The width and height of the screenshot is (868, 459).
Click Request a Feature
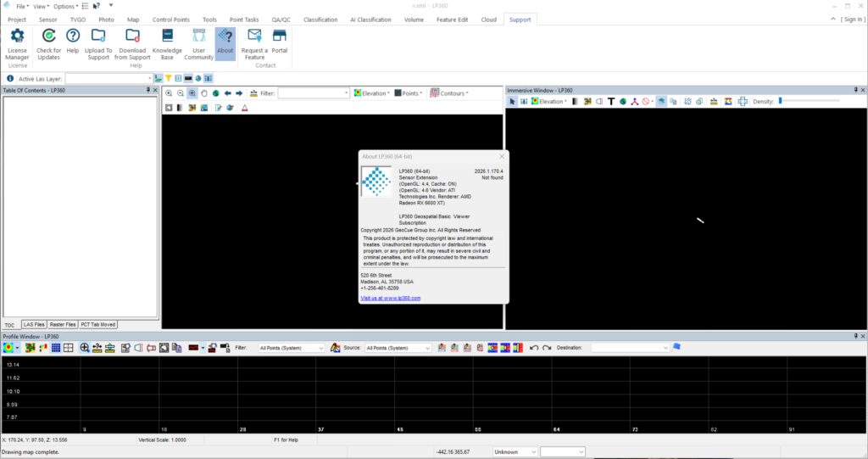point(254,44)
